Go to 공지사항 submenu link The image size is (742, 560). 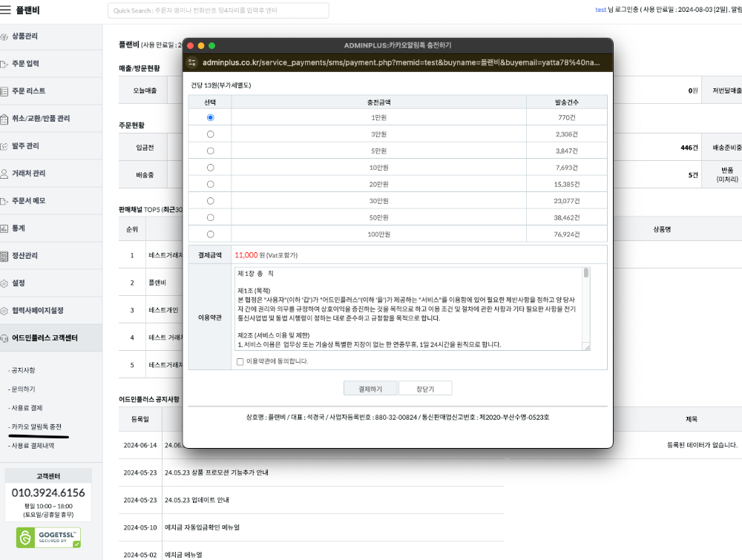click(x=23, y=370)
